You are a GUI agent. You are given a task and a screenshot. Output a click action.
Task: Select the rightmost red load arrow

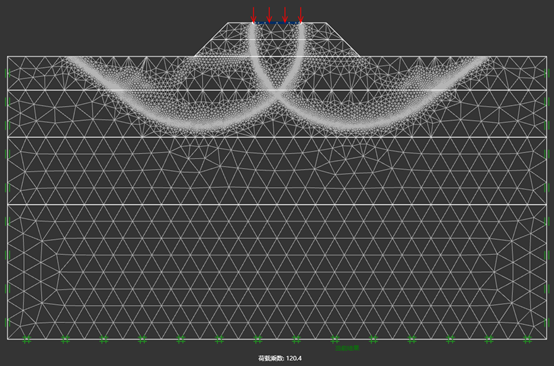click(x=300, y=14)
